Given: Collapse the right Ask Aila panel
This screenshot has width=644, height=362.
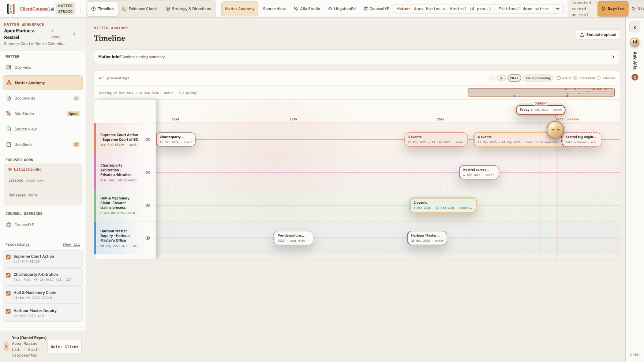Looking at the screenshot, I should tap(635, 27).
